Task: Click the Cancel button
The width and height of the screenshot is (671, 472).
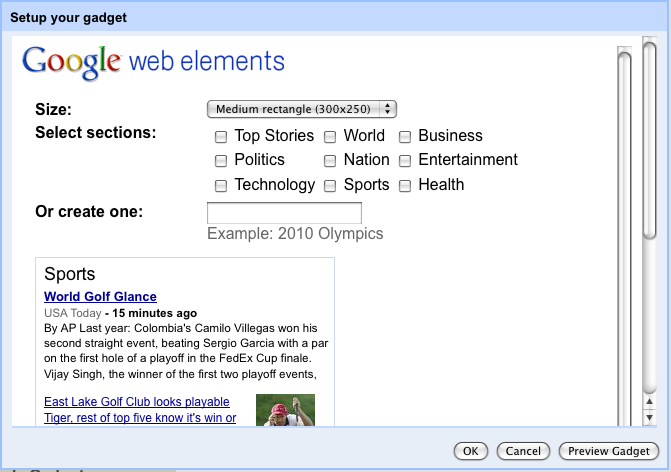Action: point(524,451)
